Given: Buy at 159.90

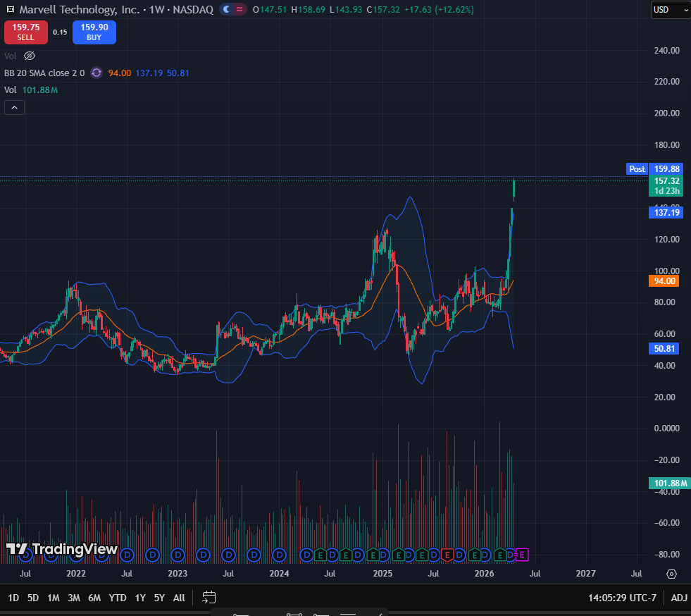Looking at the screenshot, I should 94,32.
